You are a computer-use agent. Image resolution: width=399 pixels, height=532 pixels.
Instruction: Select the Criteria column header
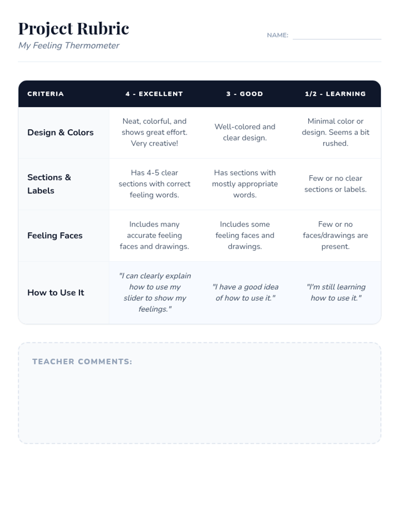[x=46, y=94]
